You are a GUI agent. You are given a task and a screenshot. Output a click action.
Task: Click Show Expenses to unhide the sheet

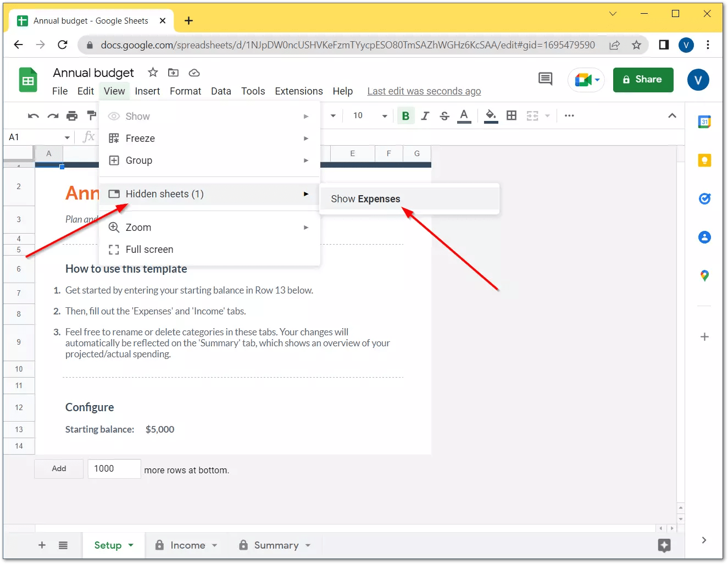click(x=365, y=198)
